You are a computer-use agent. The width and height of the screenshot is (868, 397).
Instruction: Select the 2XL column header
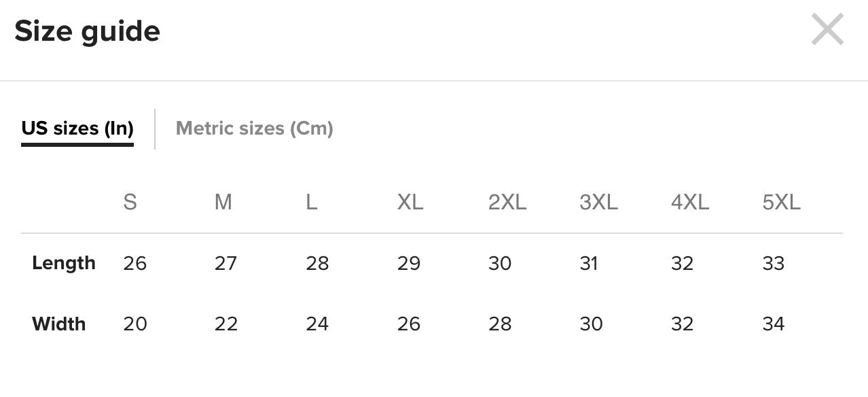pos(507,202)
